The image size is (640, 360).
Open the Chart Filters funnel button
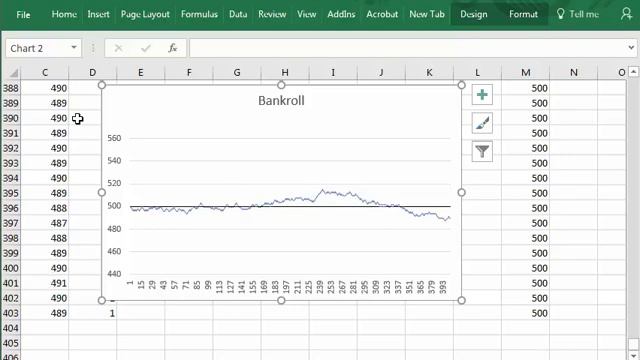[482, 151]
